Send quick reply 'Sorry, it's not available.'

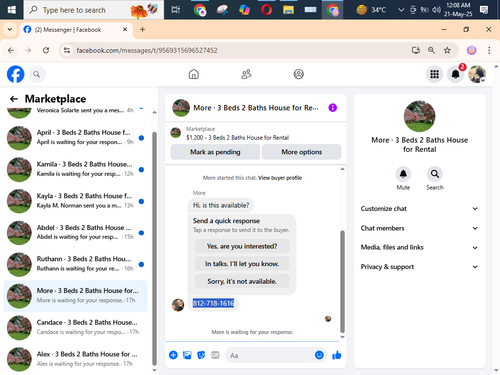(242, 282)
